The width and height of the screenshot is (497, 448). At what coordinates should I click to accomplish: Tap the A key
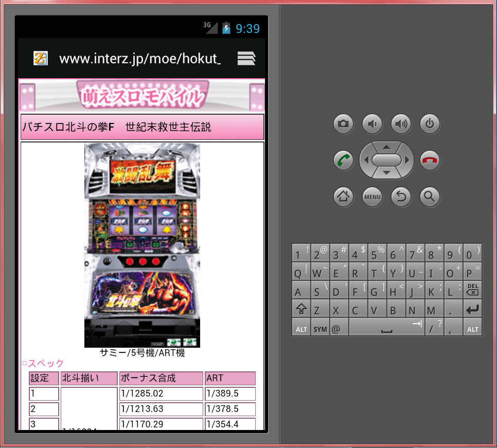[x=301, y=290]
